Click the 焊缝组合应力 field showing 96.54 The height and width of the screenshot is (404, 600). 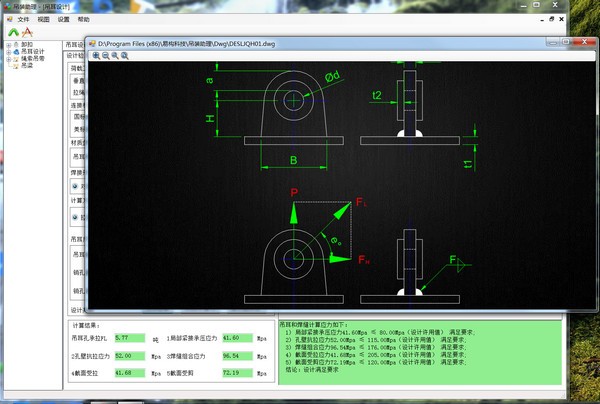(237, 356)
